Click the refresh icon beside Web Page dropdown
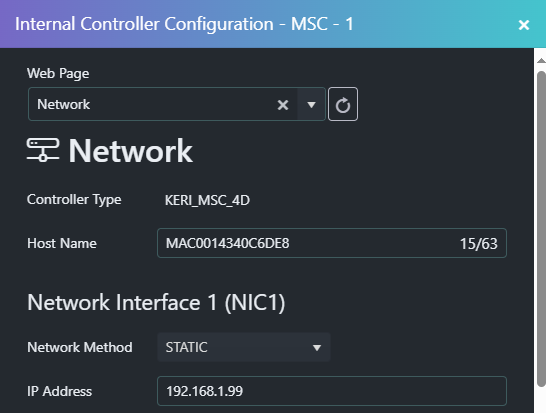This screenshot has height=413, width=546. pos(343,104)
